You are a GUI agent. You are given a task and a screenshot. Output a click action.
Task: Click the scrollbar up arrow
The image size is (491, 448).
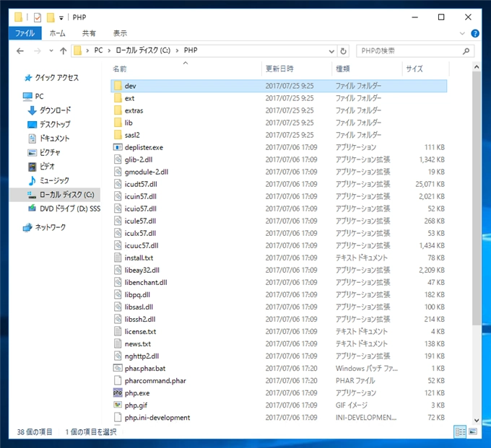point(477,66)
